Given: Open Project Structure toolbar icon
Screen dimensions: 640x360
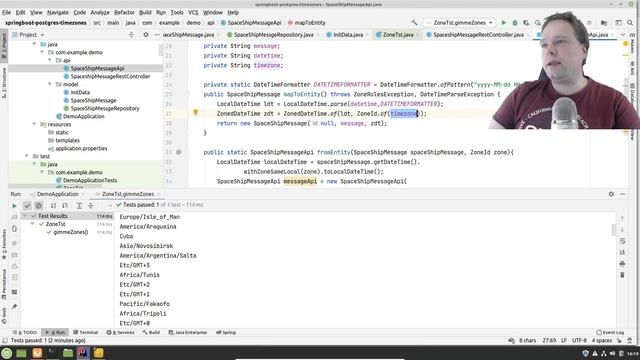Looking at the screenshot, I should [604, 23].
